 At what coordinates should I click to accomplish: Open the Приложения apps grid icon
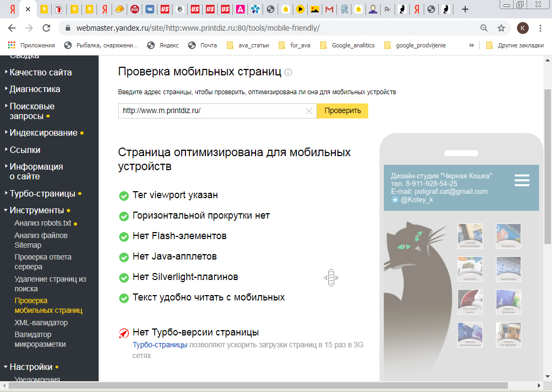tap(12, 45)
